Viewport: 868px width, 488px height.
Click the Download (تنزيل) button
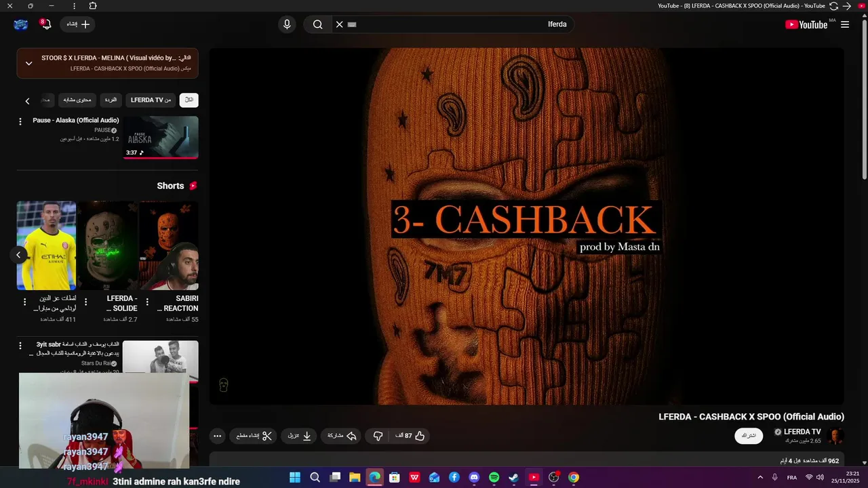click(299, 436)
